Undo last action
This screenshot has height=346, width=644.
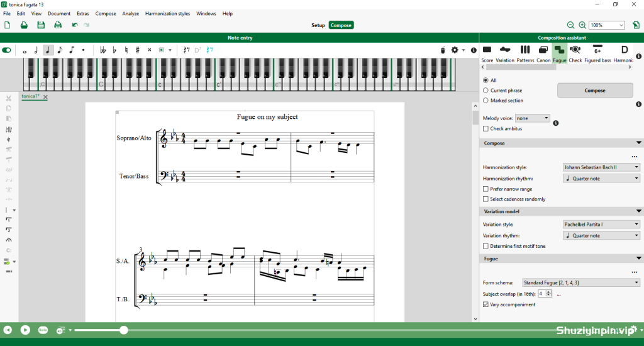(x=75, y=25)
